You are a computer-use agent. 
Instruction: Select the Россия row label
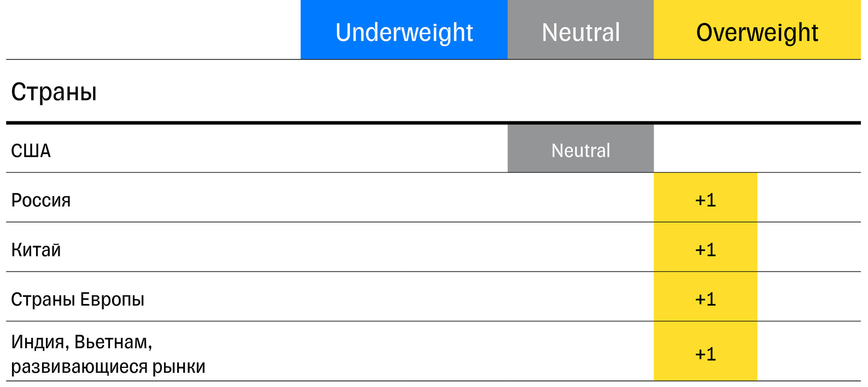coord(41,200)
